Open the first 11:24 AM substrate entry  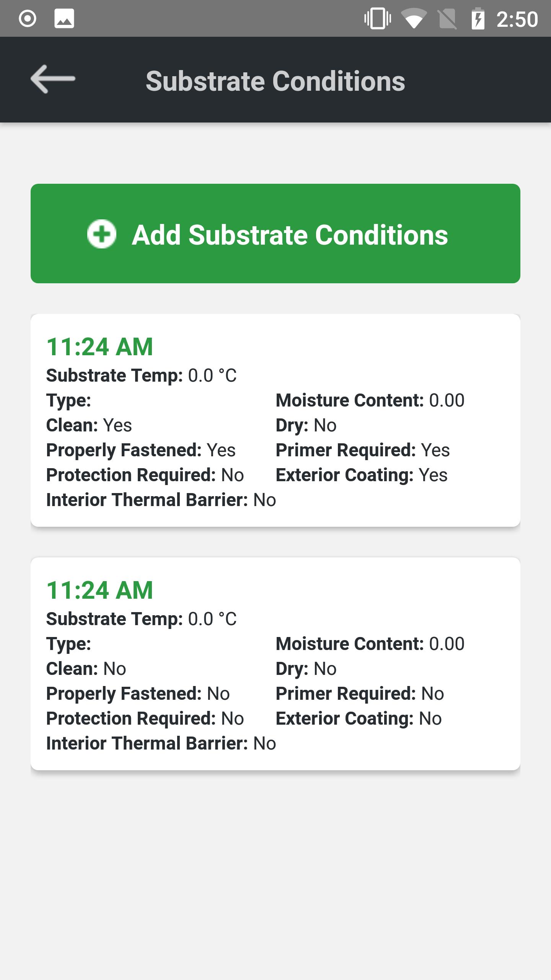275,420
